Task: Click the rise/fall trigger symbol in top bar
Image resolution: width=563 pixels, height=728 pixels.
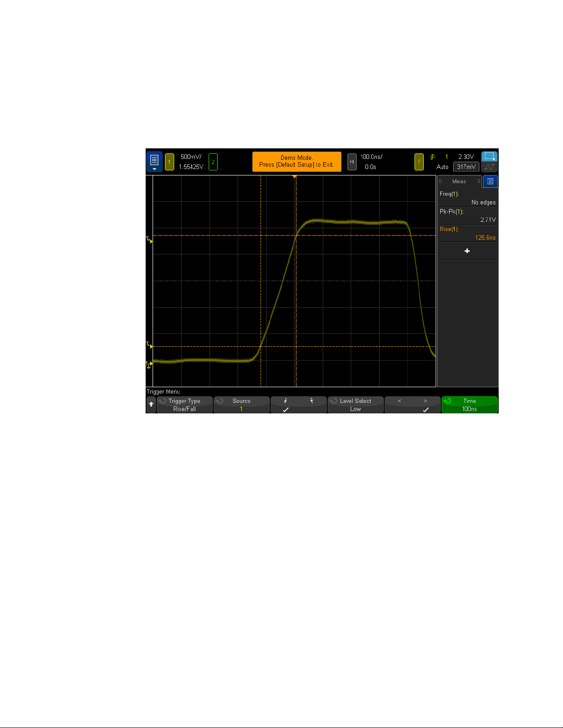Action: (x=432, y=157)
